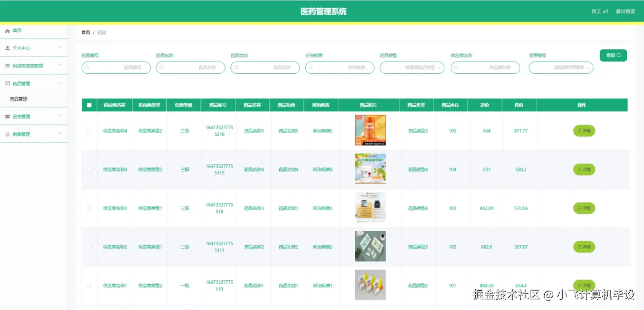Click the envelope icon next to 药品管理

(x=7, y=83)
